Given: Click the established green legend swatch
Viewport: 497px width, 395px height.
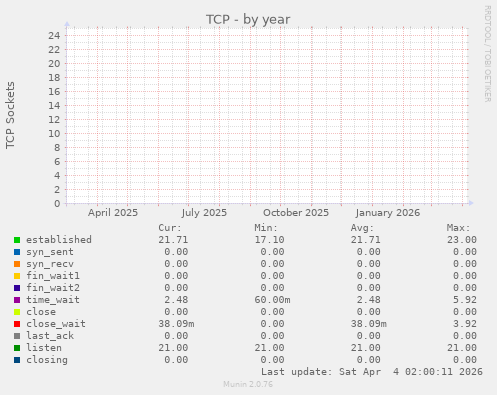Looking at the screenshot, I should [17, 240].
